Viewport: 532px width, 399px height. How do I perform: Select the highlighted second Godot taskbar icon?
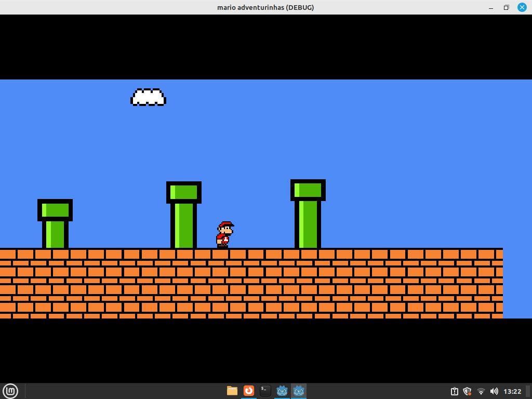click(299, 391)
